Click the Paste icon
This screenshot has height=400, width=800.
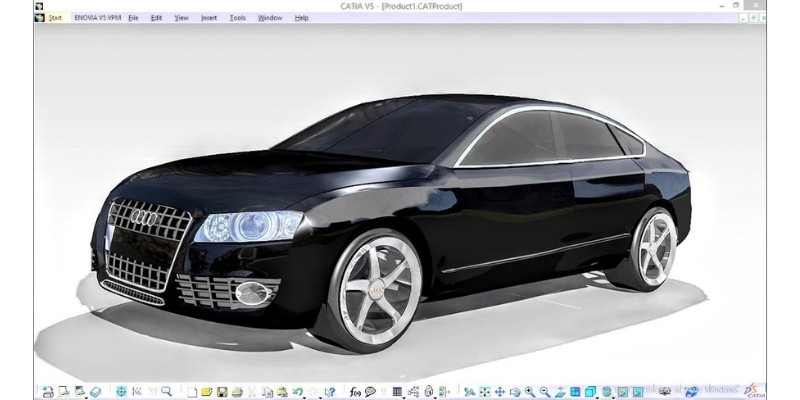(x=282, y=392)
